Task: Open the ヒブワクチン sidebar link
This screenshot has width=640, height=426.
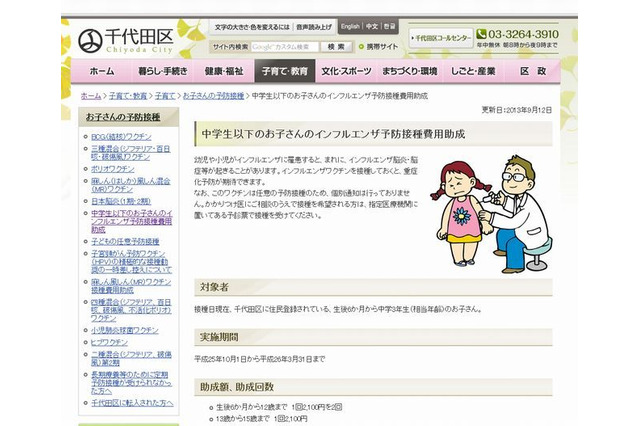Action: click(109, 342)
